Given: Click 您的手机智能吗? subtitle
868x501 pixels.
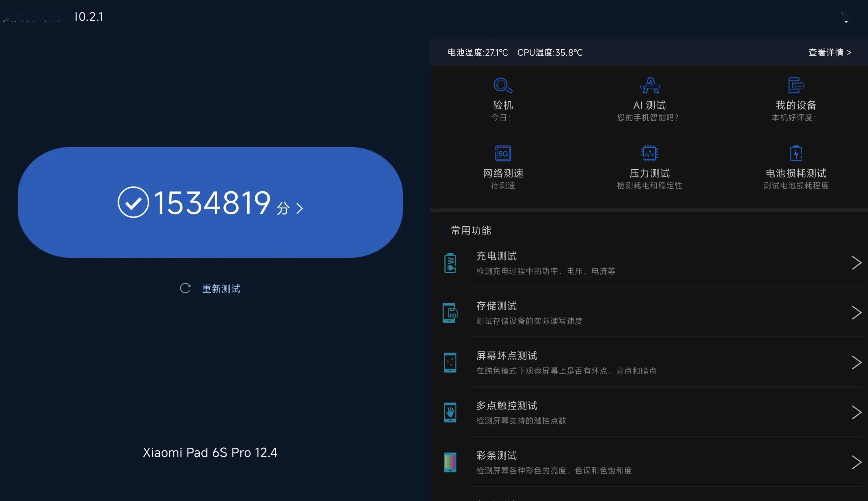Looking at the screenshot, I should click(647, 118).
